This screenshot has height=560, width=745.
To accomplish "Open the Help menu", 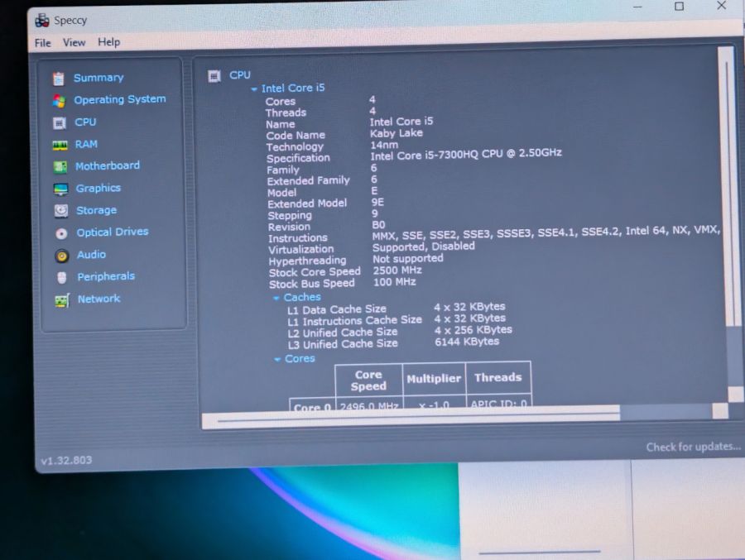I will [108, 42].
